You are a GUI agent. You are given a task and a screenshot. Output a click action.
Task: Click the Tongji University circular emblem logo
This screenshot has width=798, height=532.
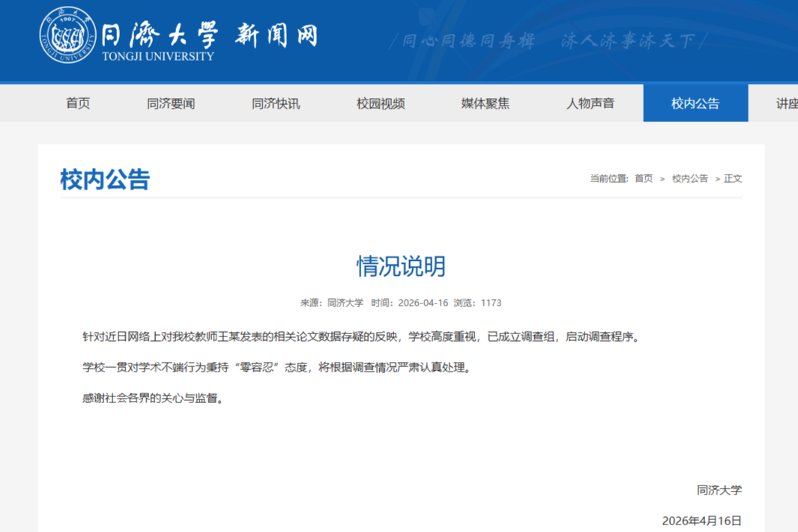tap(65, 36)
